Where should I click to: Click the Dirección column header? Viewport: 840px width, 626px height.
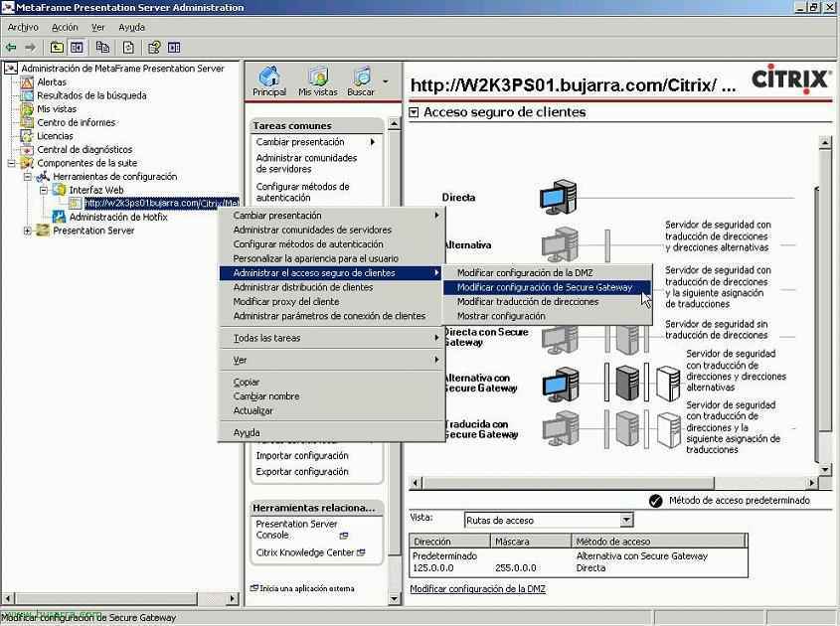pyautogui.click(x=450, y=542)
